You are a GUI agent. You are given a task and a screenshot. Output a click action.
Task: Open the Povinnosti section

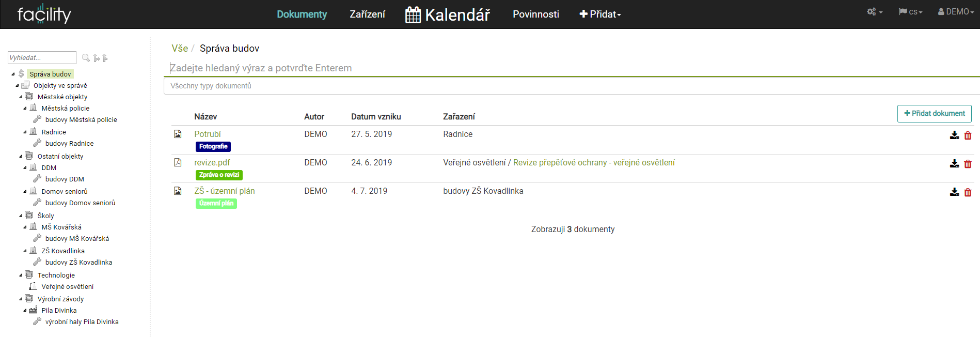535,14
